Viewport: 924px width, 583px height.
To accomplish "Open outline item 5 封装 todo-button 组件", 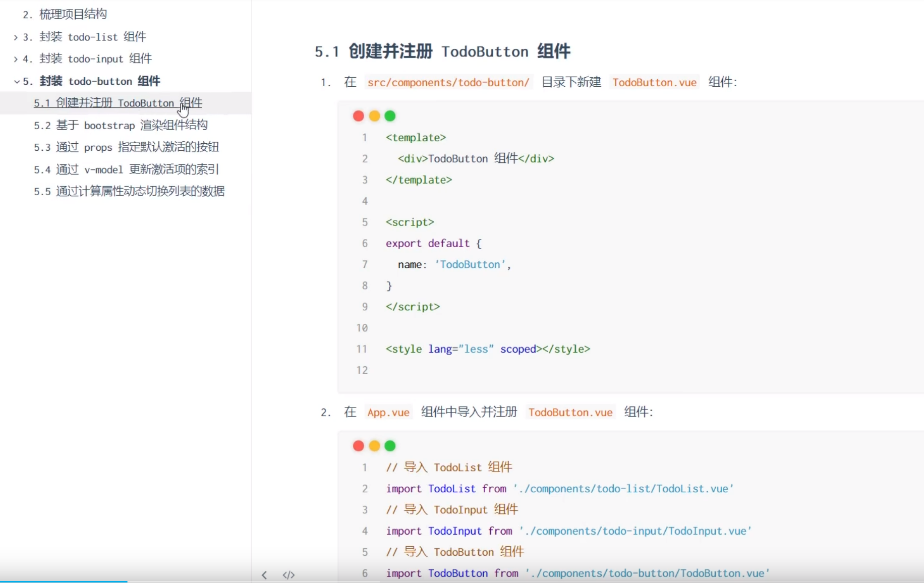I will (x=91, y=81).
